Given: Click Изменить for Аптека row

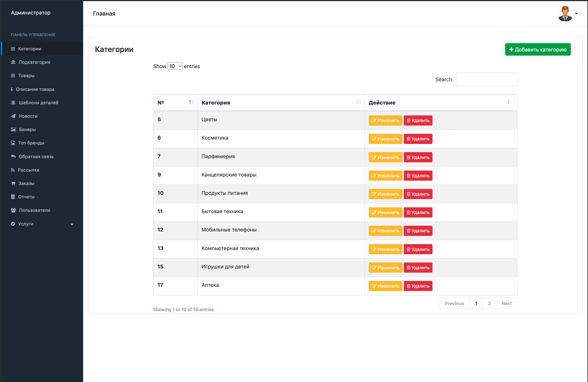Looking at the screenshot, I should pyautogui.click(x=385, y=286).
